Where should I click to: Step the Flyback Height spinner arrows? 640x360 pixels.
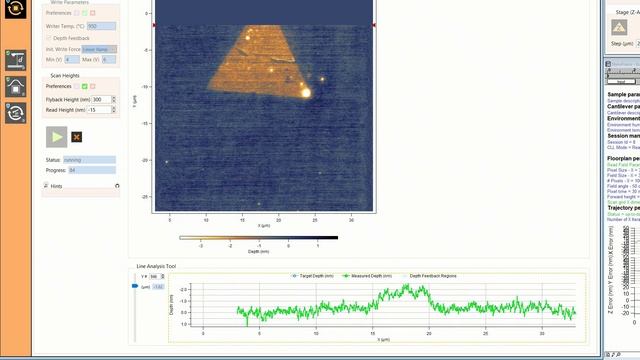pyautogui.click(x=114, y=99)
